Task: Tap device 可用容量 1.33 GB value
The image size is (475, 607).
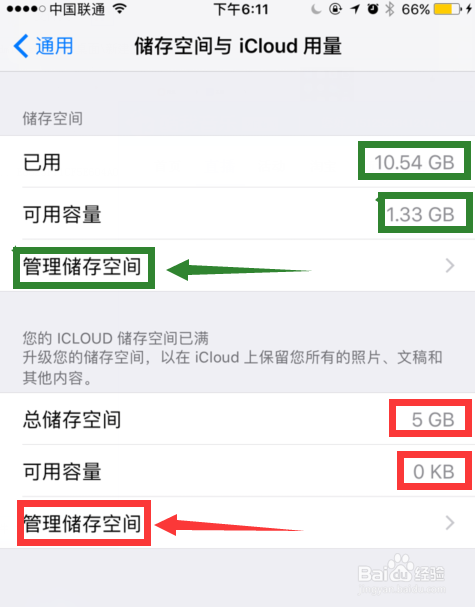Action: 420,214
